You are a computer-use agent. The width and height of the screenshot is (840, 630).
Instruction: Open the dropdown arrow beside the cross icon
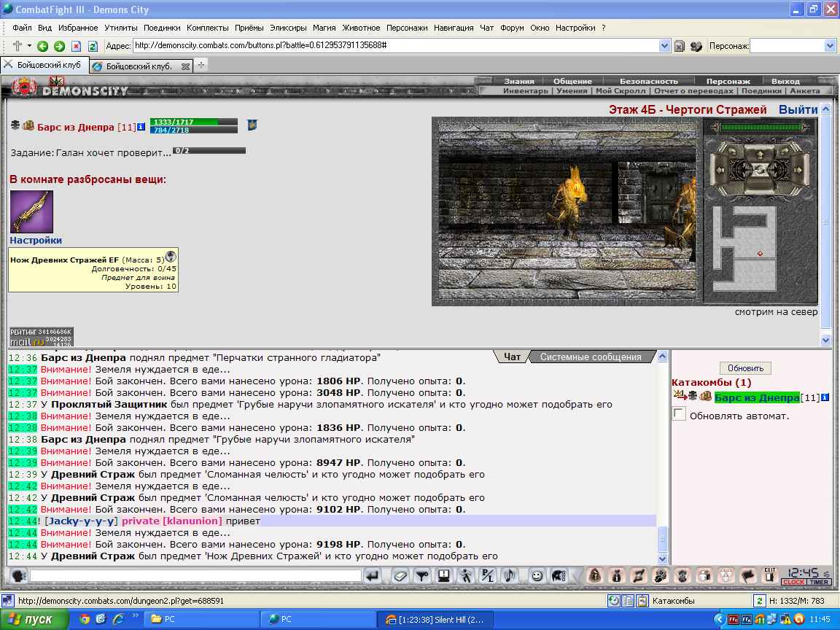[x=29, y=45]
